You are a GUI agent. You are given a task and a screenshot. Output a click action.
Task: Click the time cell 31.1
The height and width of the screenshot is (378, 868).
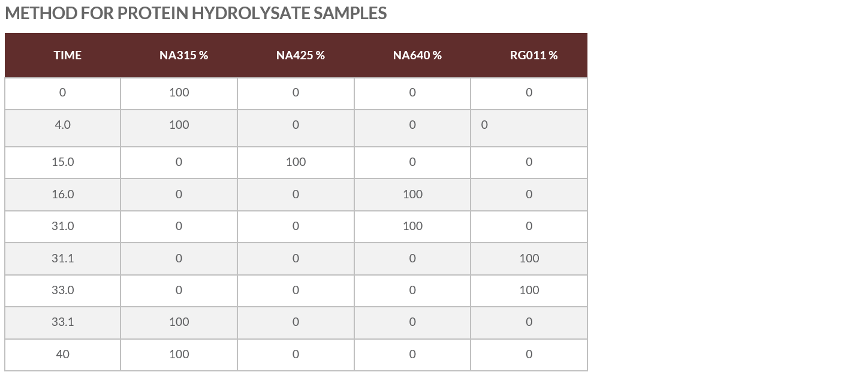(x=62, y=258)
